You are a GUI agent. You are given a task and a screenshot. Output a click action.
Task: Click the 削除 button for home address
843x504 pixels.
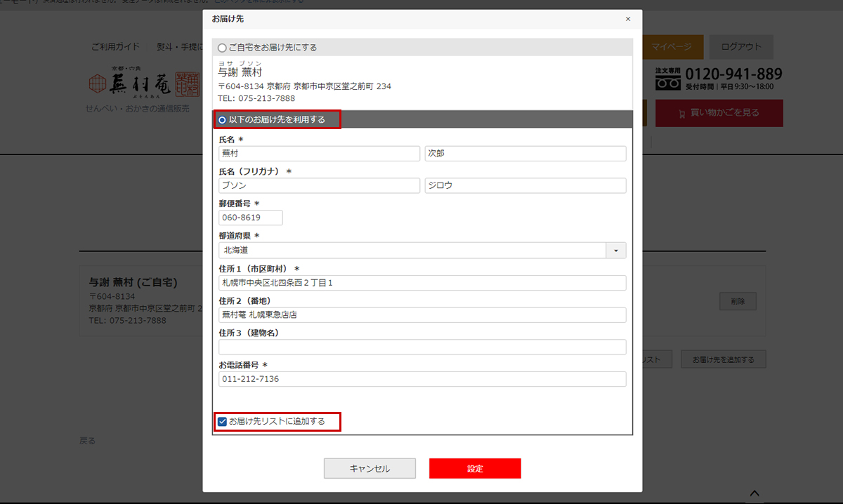point(737,302)
